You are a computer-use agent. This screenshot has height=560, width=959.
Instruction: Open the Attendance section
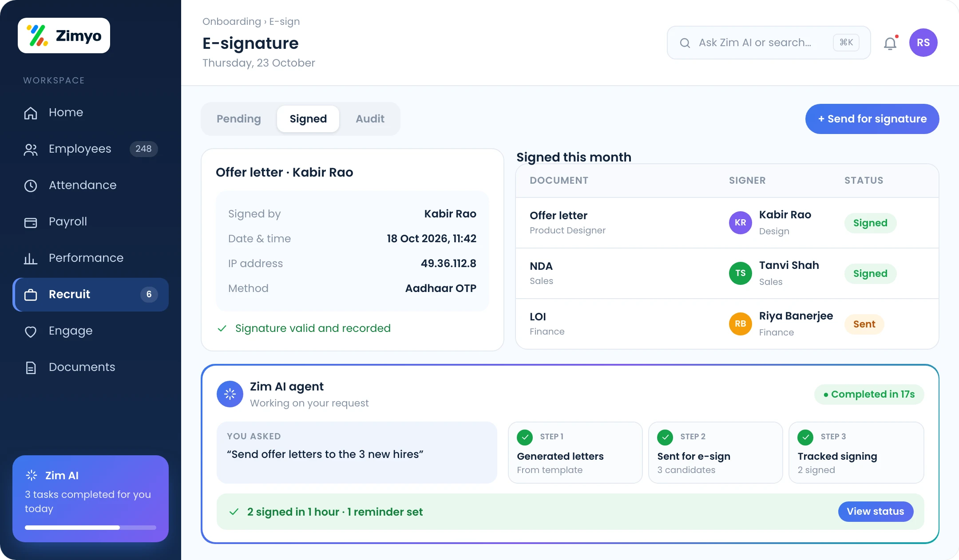tap(91, 185)
